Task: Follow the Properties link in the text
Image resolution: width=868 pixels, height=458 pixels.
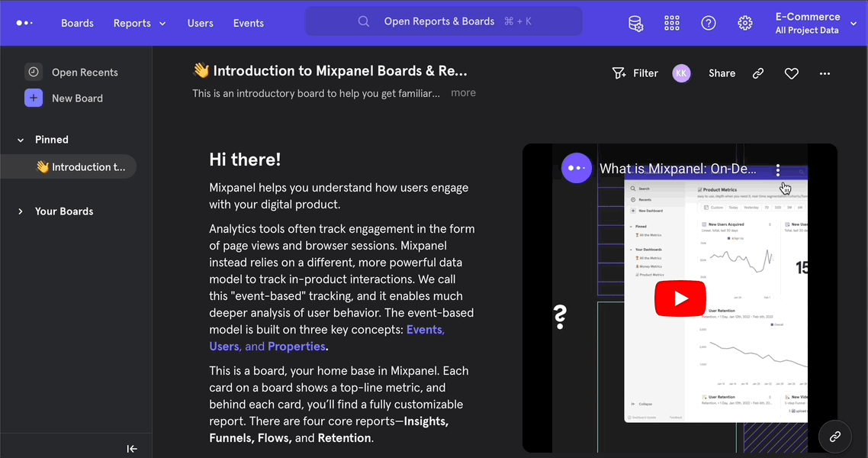Action: point(296,346)
